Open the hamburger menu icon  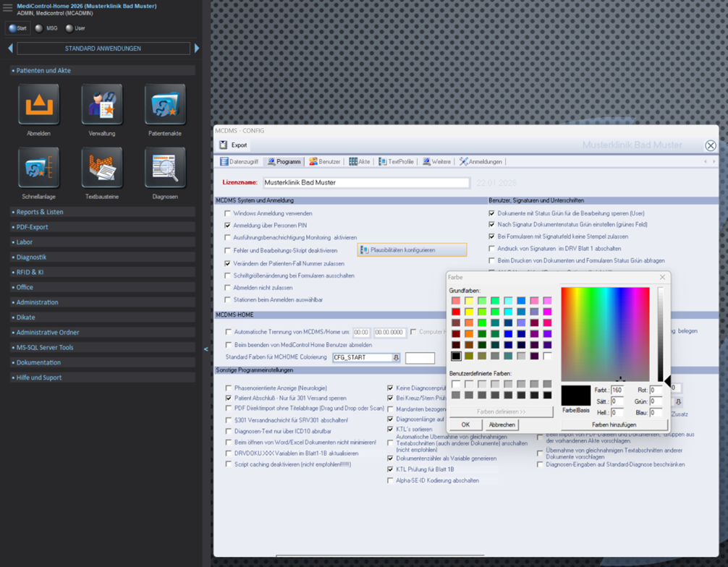point(7,9)
